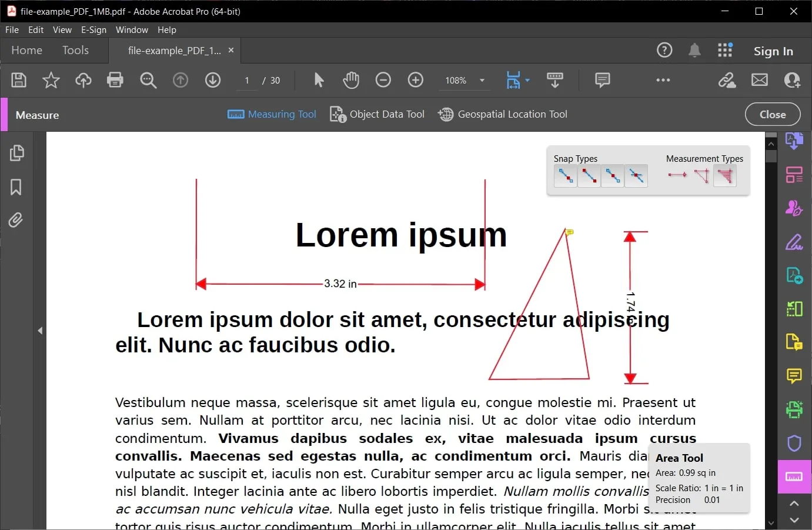Click the Fit width scrolling icon

[513, 80]
